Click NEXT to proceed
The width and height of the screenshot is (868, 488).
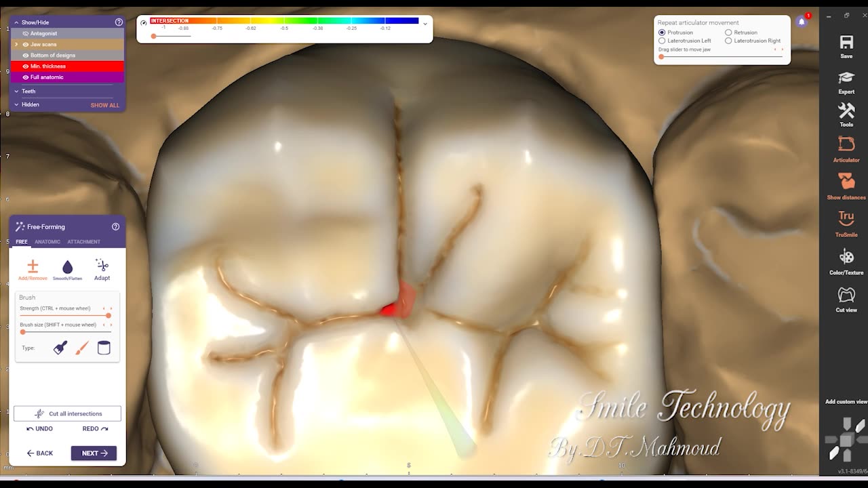[94, 453]
